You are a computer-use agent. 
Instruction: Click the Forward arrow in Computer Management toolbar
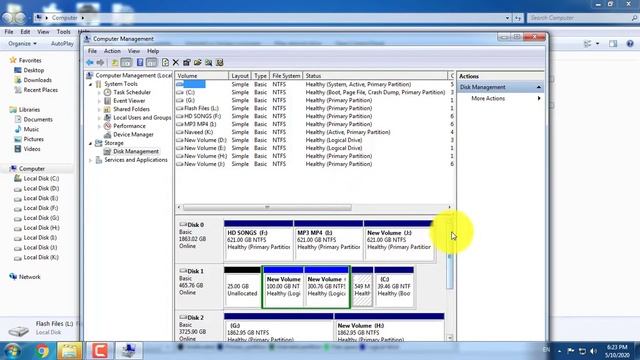pos(100,62)
